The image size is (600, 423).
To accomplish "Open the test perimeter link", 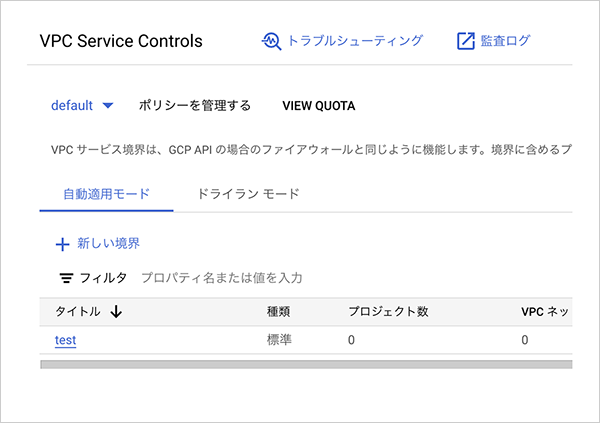I will (65, 340).
